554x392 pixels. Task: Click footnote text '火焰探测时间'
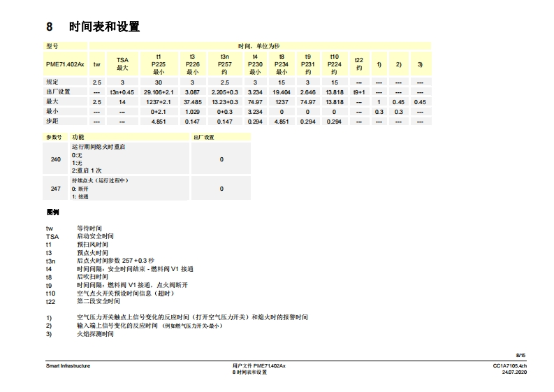point(95,333)
